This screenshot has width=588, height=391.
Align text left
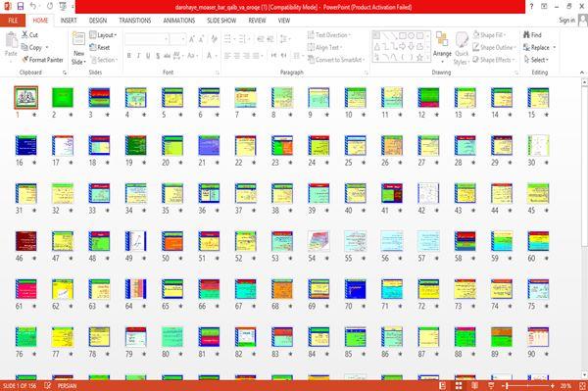click(227, 56)
